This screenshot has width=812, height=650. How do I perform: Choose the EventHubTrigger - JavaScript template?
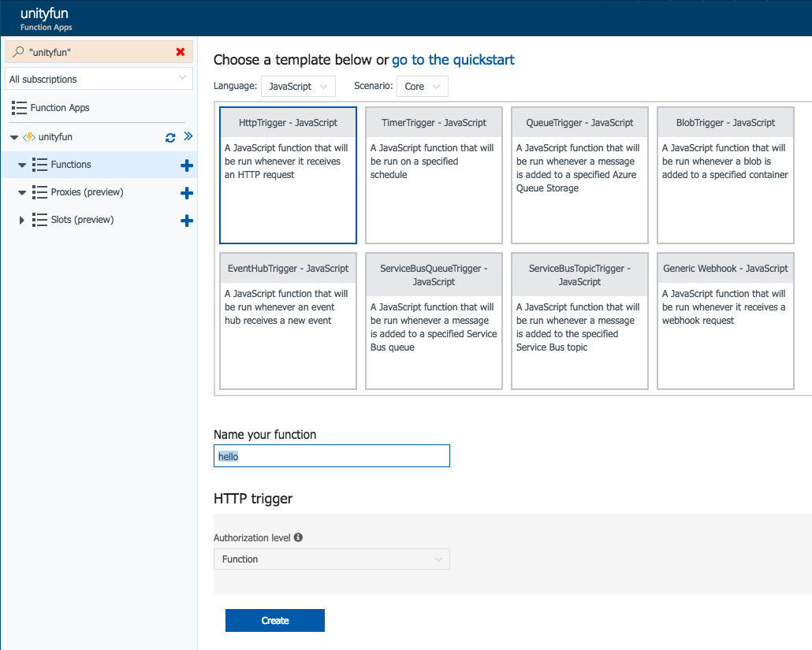click(288, 321)
